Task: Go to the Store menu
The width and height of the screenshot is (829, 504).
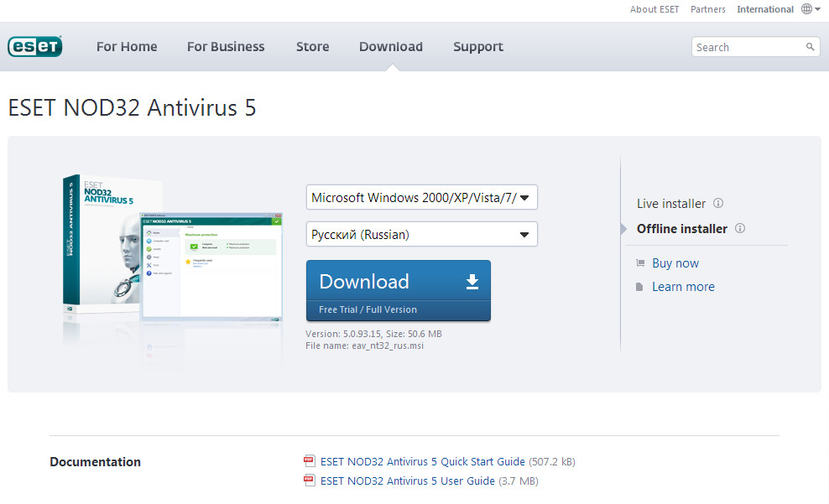Action: pos(312,46)
